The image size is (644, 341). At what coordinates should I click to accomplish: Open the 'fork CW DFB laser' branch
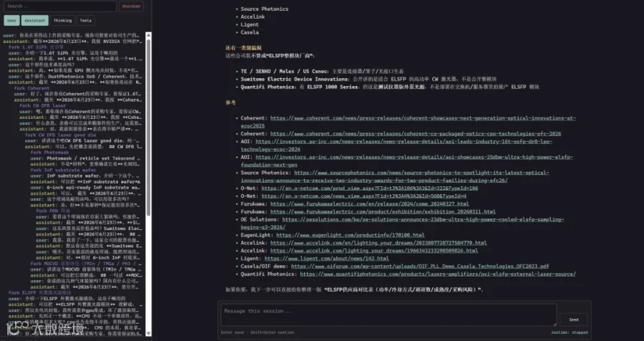tap(43, 106)
